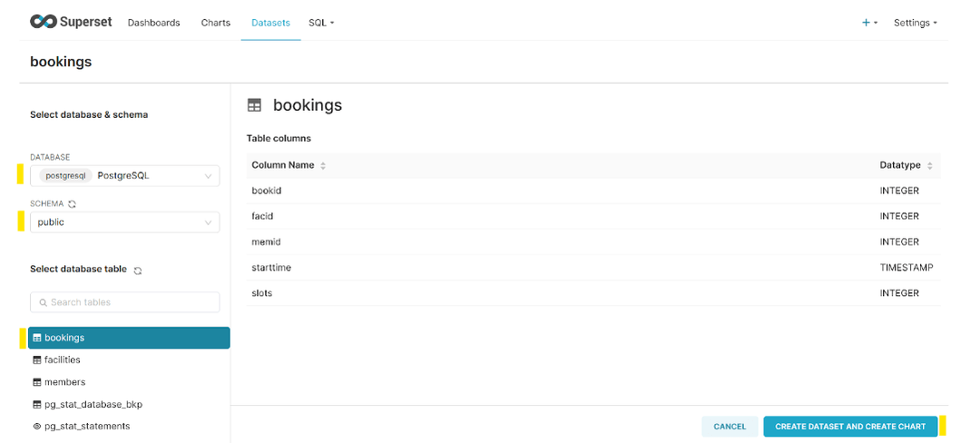
Task: Open the Database PostgreSQL dropdown
Action: pyautogui.click(x=124, y=176)
